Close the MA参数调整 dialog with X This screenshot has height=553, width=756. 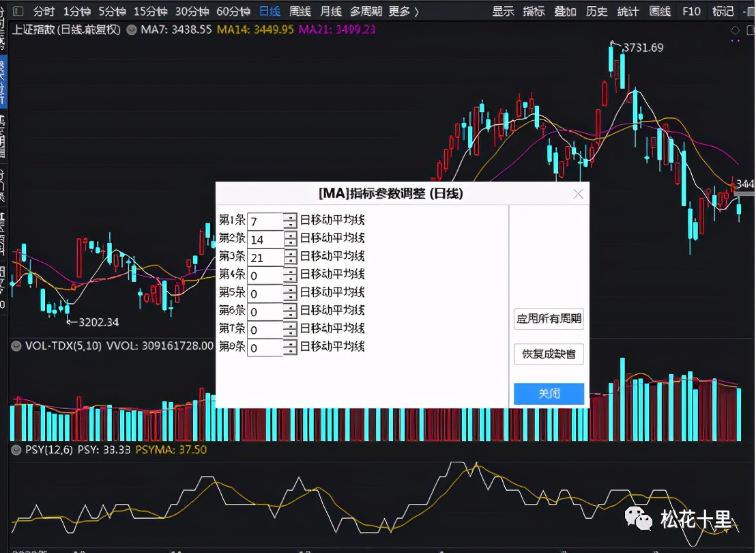578,194
